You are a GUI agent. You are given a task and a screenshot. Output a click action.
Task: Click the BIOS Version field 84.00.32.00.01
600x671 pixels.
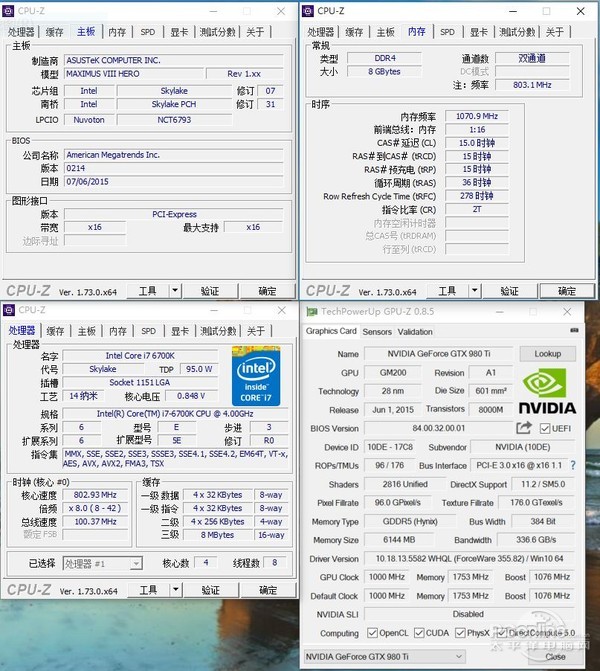[438, 428]
